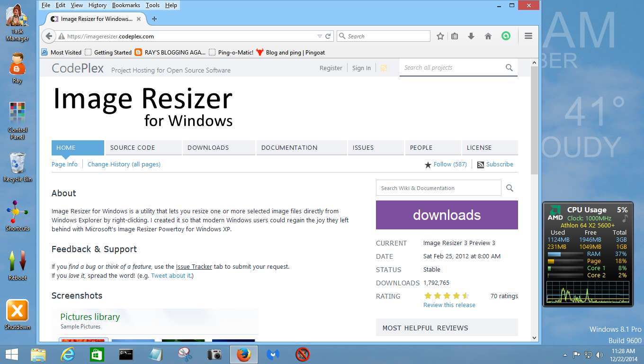Open the Command Prompt taskbar icon
The width and height of the screenshot is (644, 364).
(126, 354)
